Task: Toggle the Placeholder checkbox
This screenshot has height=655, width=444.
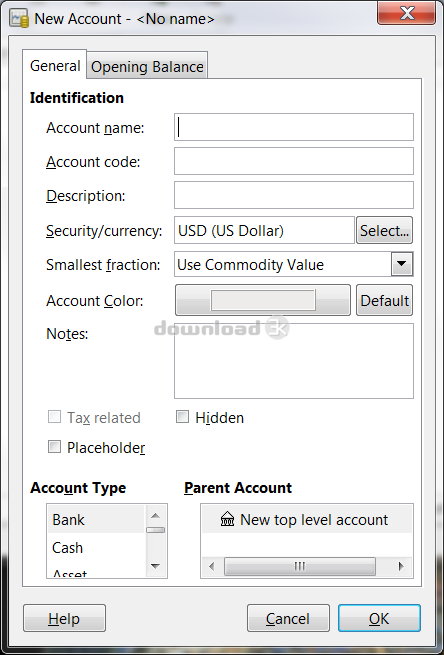Action: pos(54,447)
